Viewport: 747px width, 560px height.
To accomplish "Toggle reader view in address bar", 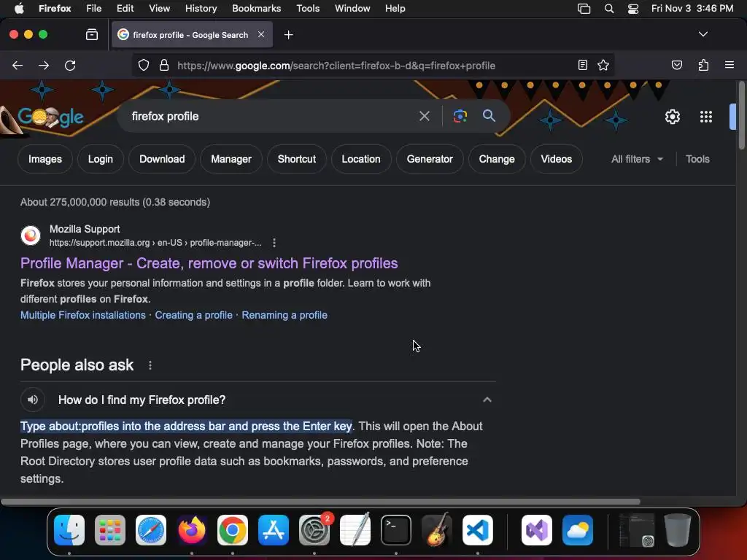I will coord(583,65).
